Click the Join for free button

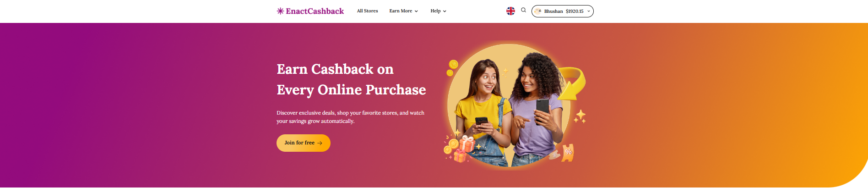304,143
